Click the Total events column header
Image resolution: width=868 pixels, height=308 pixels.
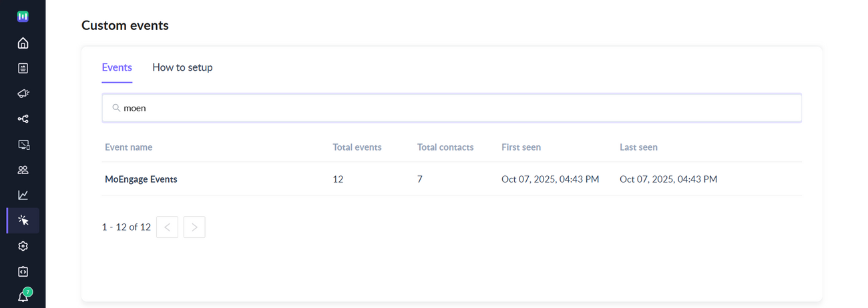pos(357,147)
